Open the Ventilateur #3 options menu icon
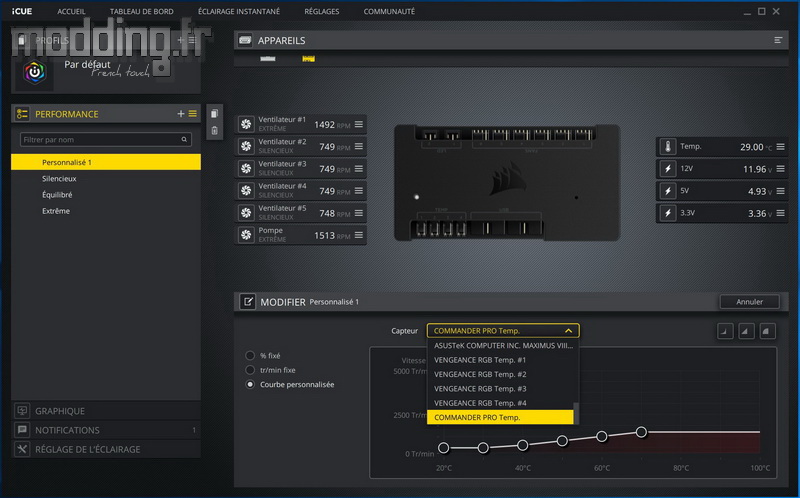Image resolution: width=800 pixels, height=498 pixels. [359, 169]
